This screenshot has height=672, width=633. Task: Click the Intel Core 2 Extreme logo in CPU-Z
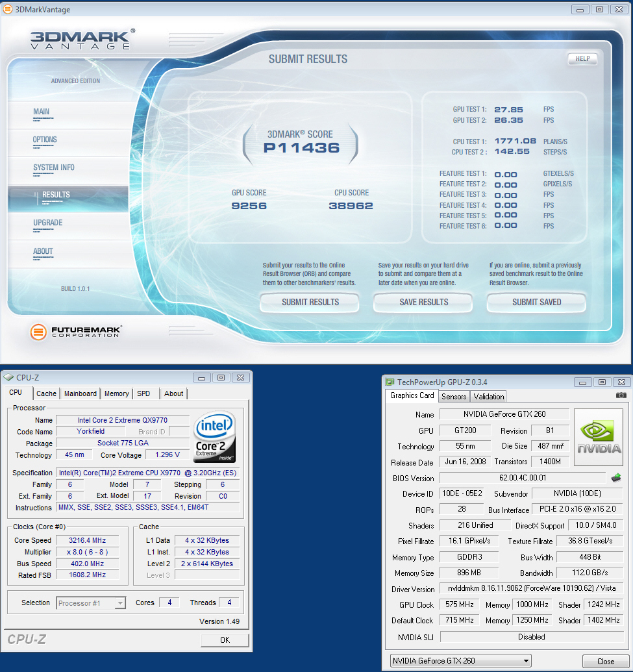click(214, 437)
